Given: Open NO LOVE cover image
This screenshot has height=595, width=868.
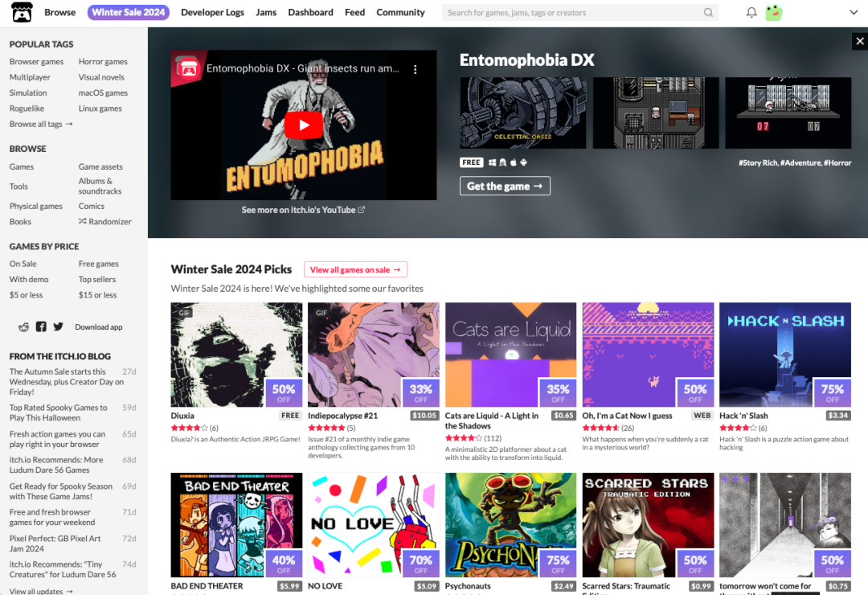Looking at the screenshot, I should point(374,525).
